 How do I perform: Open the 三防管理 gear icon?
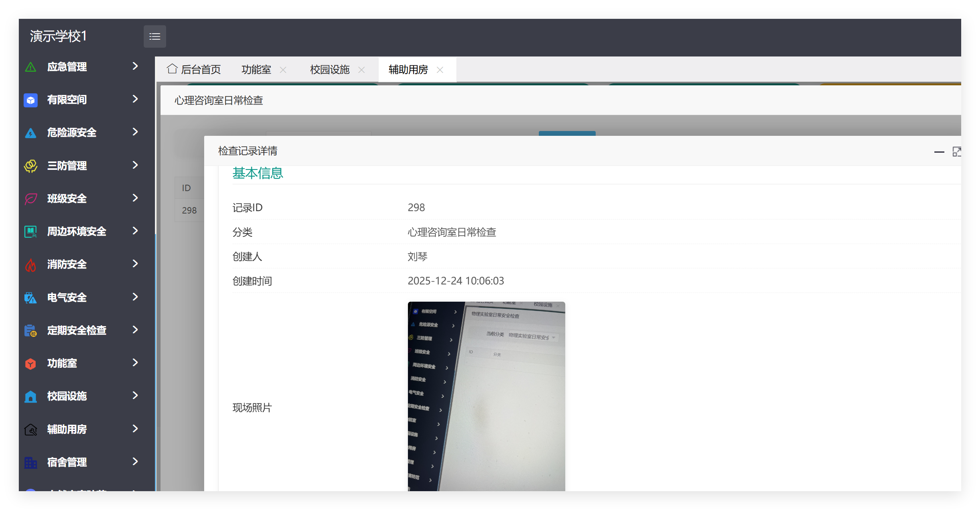click(30, 165)
